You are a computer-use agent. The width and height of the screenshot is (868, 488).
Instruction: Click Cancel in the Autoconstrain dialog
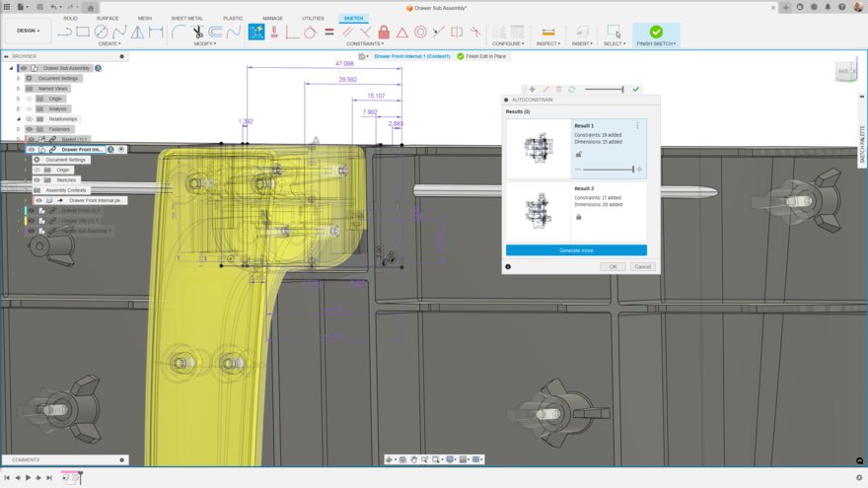(642, 267)
